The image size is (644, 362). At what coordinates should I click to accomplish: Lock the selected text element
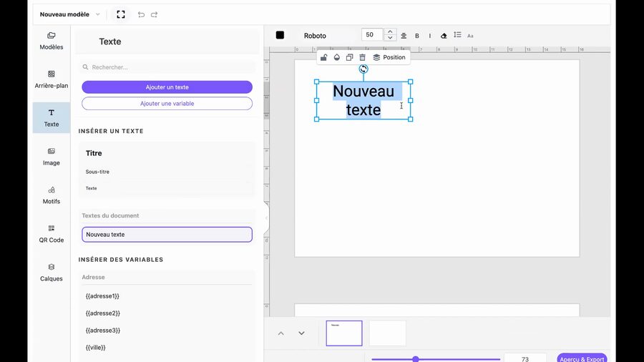pos(323,57)
